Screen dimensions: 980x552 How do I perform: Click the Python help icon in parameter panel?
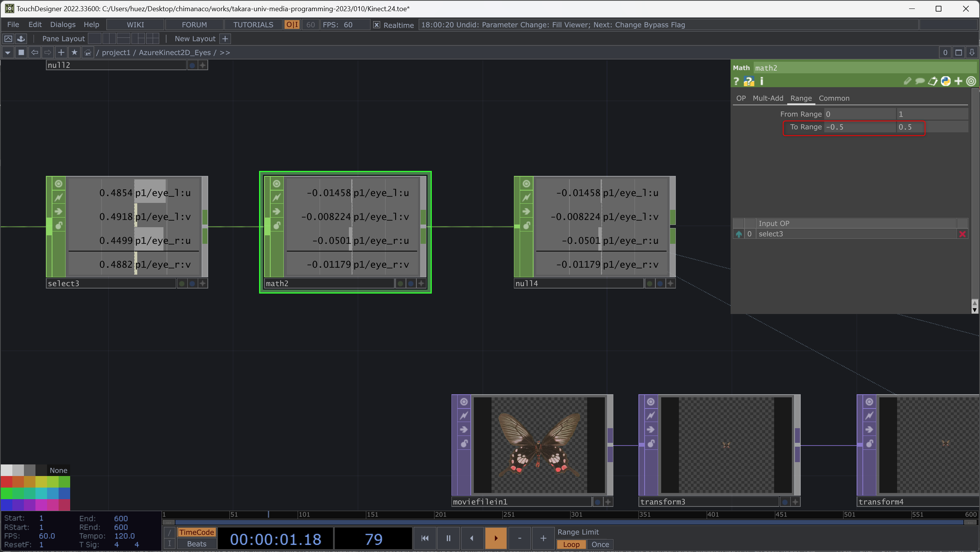tap(749, 81)
